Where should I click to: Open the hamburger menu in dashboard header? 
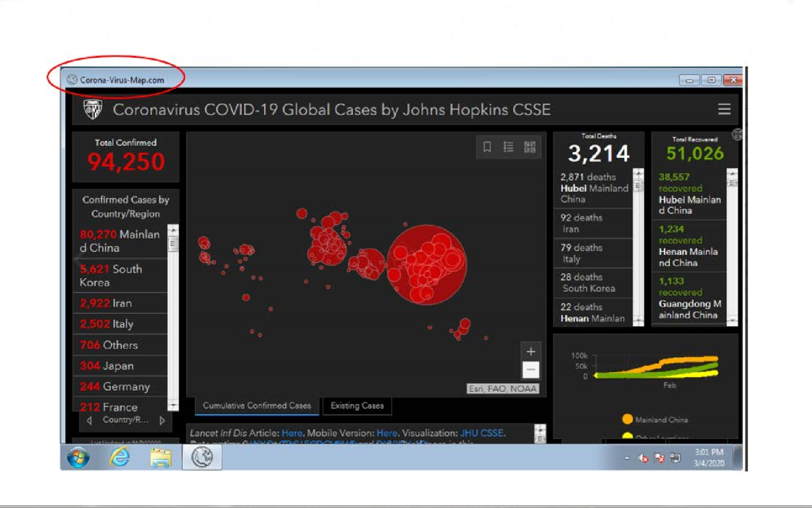tap(724, 109)
